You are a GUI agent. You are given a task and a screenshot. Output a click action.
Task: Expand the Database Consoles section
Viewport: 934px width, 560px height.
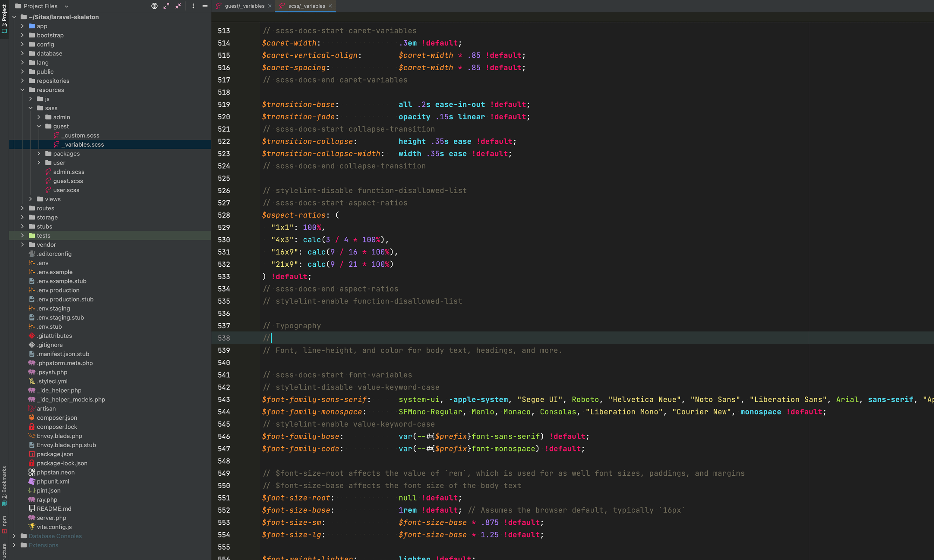[x=14, y=536]
